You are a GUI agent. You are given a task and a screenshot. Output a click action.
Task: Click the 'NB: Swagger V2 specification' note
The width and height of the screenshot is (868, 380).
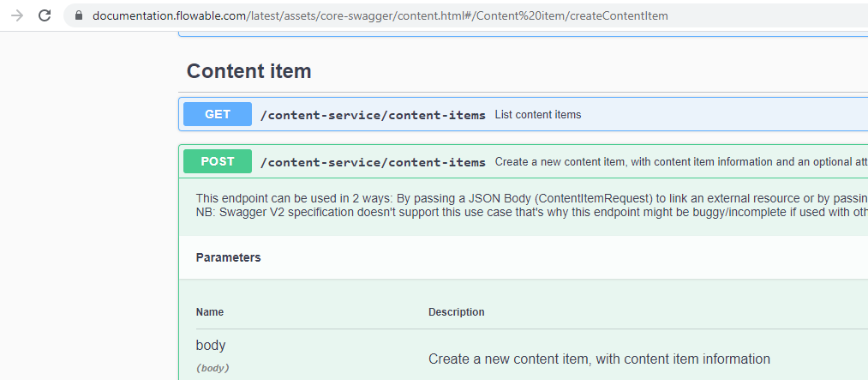(531, 212)
